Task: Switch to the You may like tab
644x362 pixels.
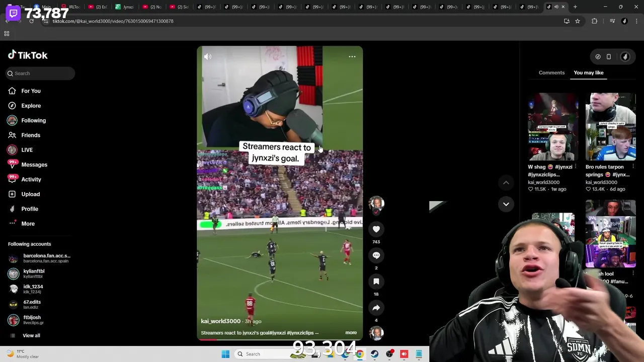Action: (588, 73)
